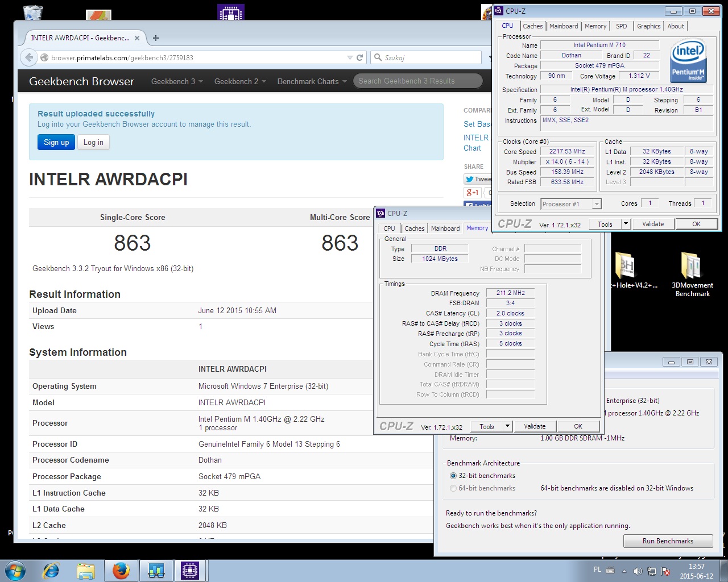Click the CPU-Z memory window title icon
This screenshot has height=582, width=728.
click(380, 214)
